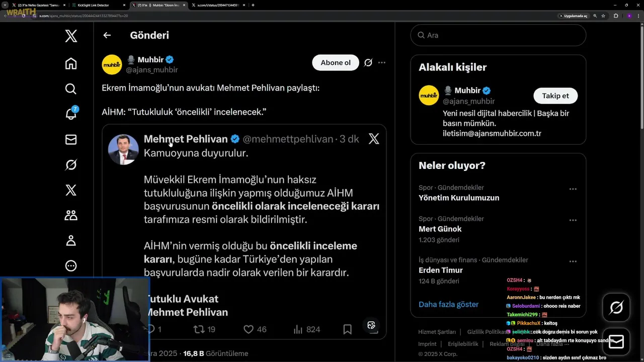The width and height of the screenshot is (644, 362).
Task: Open Mehmet Pehlivan's quoted profile picture
Action: pos(123,149)
